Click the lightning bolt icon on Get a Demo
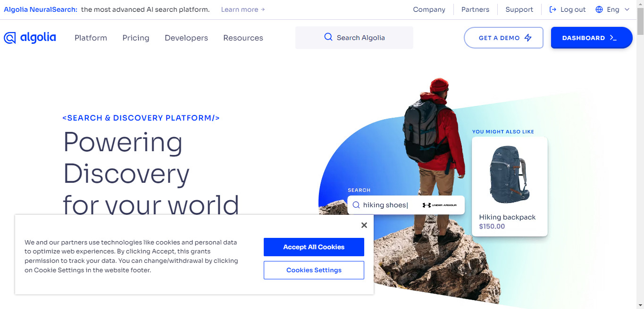 (528, 38)
